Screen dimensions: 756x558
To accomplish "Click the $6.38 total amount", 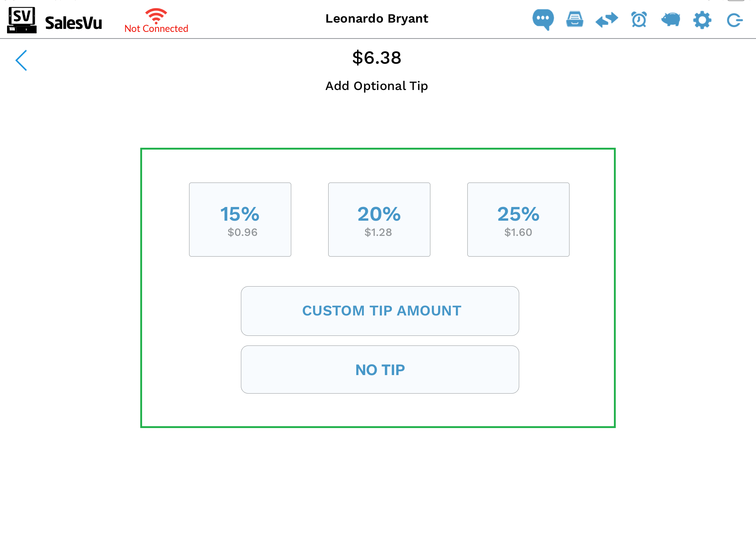I will (x=377, y=58).
